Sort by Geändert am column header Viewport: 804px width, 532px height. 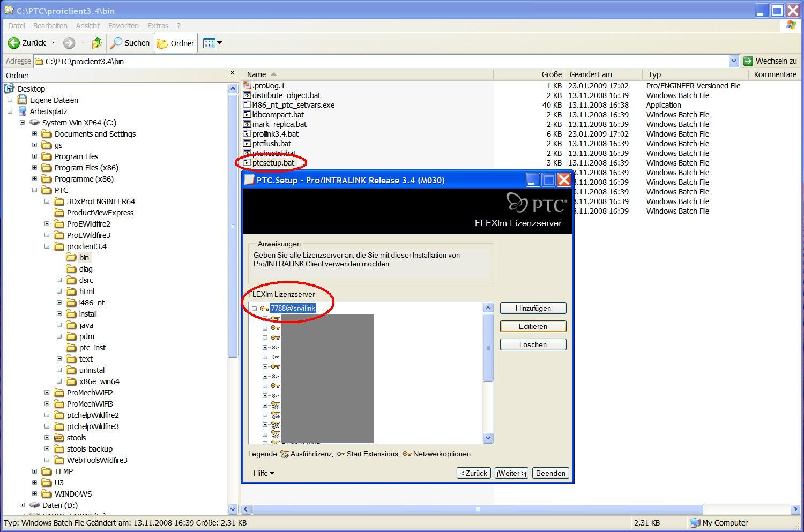[604, 74]
